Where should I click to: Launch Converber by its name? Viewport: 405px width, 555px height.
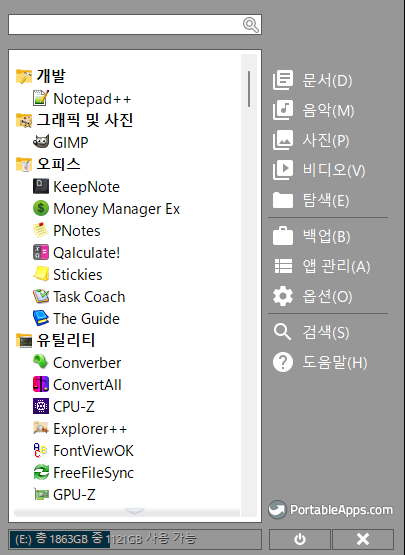(x=87, y=363)
